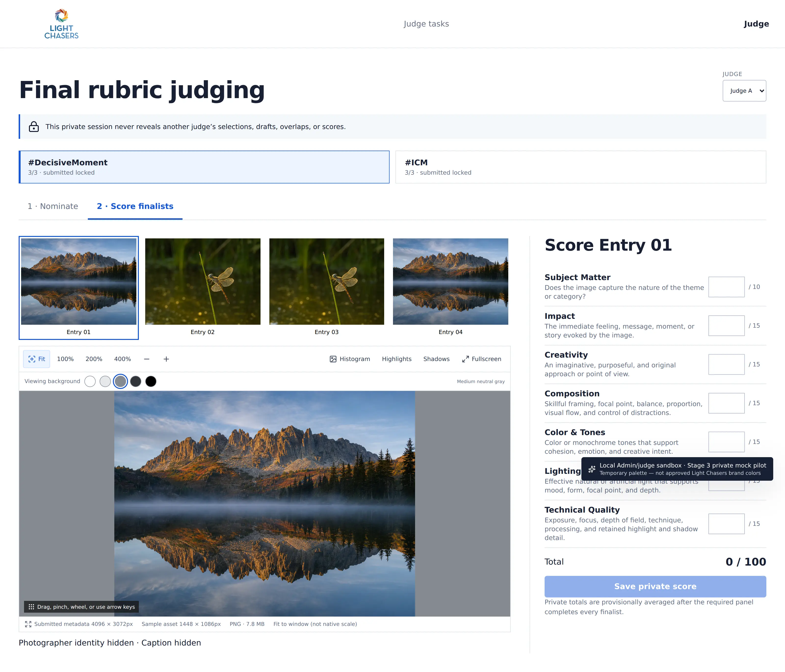Image resolution: width=785 pixels, height=672 pixels.
Task: Choose the medium neutral gray background swatch
Action: click(120, 381)
